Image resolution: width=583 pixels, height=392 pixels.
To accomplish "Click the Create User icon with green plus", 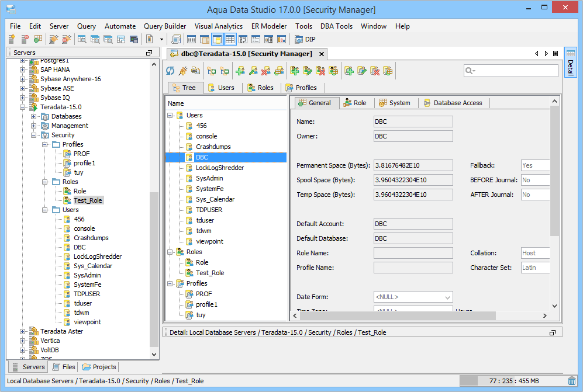I will (x=240, y=71).
